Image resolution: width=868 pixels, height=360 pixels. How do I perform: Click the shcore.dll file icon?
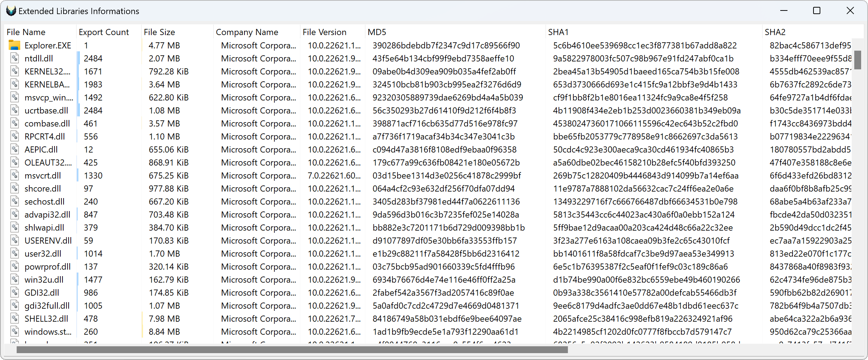coord(14,188)
